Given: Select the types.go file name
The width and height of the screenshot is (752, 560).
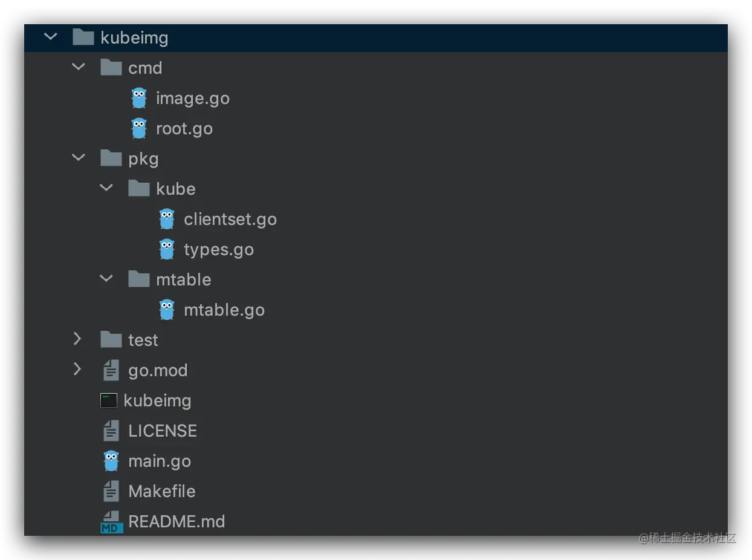Looking at the screenshot, I should pyautogui.click(x=219, y=250).
